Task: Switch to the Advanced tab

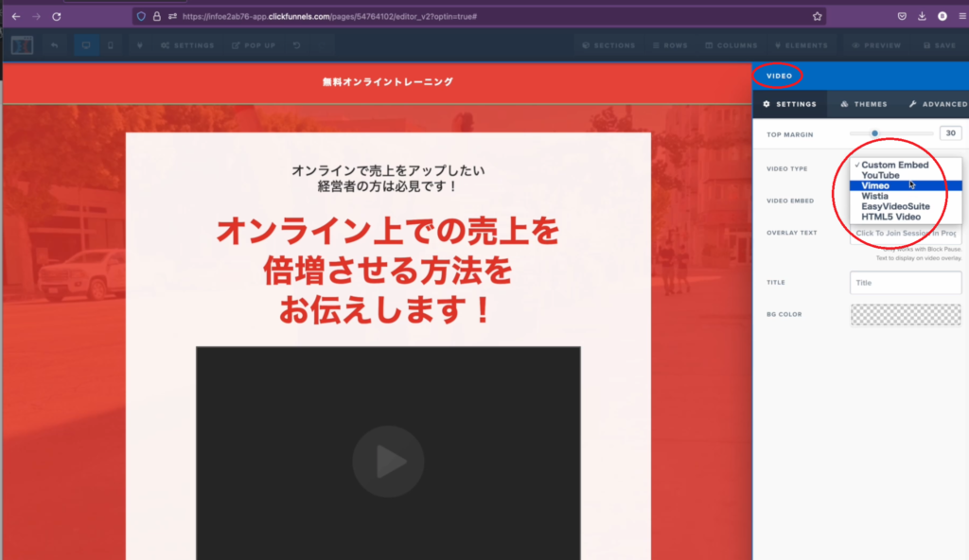Action: click(938, 104)
